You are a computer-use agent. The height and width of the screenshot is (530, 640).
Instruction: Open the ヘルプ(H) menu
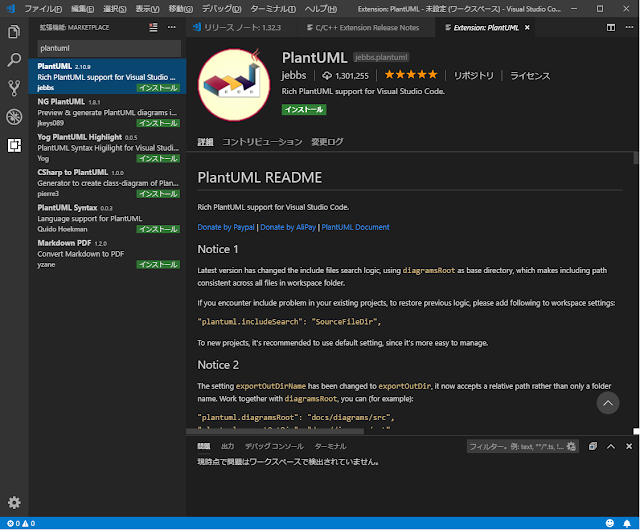[321, 9]
